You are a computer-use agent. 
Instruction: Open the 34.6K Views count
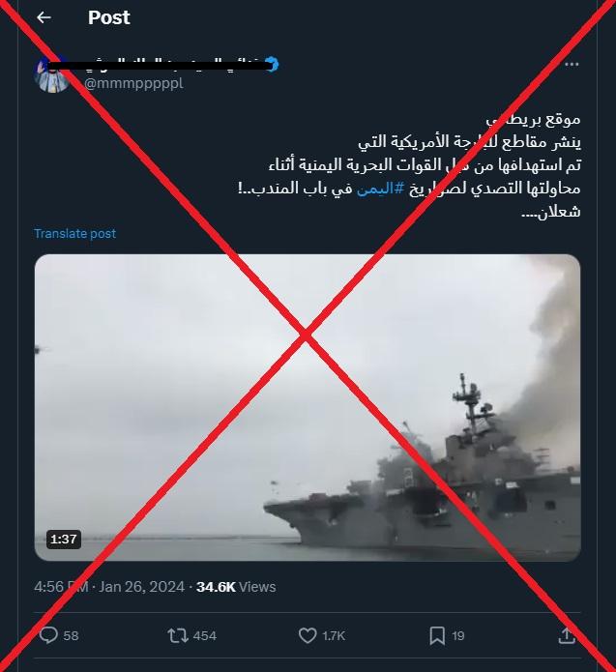coord(236,587)
